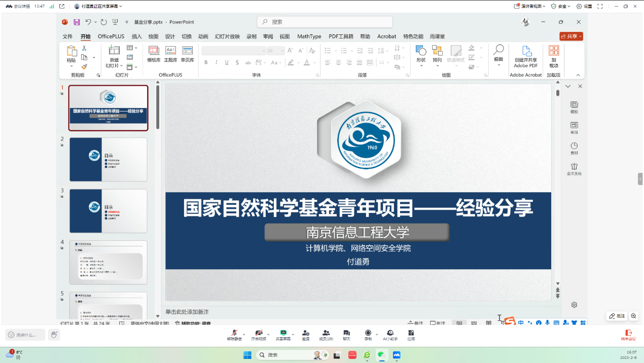Open the 模板库 template library
The height and width of the screenshot is (363, 644).
tap(154, 54)
